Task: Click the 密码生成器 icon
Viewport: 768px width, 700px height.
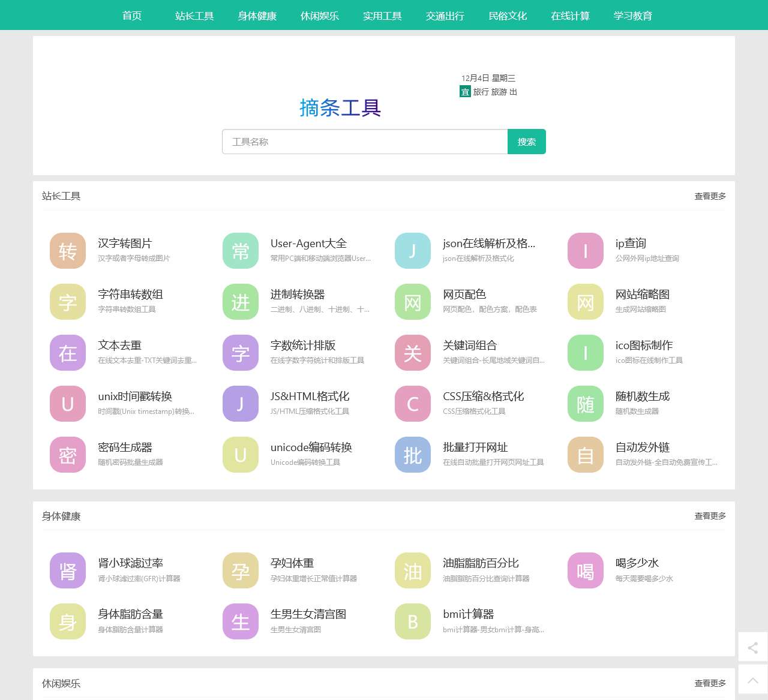Action: click(x=68, y=455)
